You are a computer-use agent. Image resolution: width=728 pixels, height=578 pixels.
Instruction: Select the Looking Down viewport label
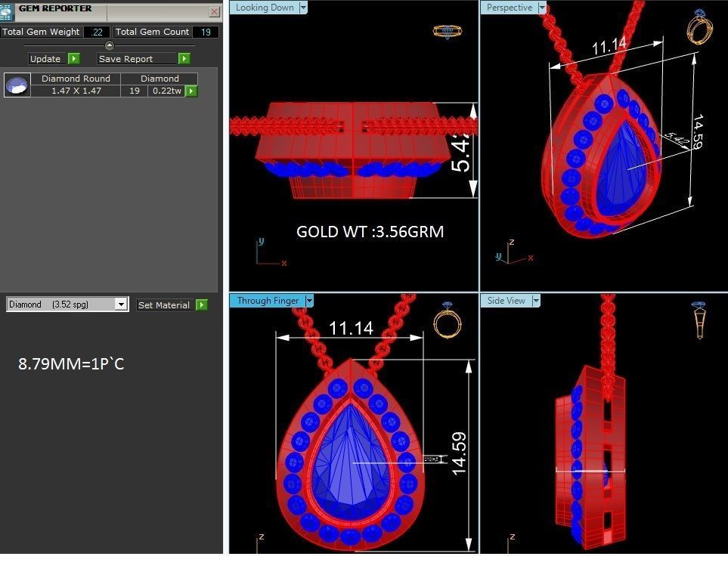pyautogui.click(x=265, y=8)
